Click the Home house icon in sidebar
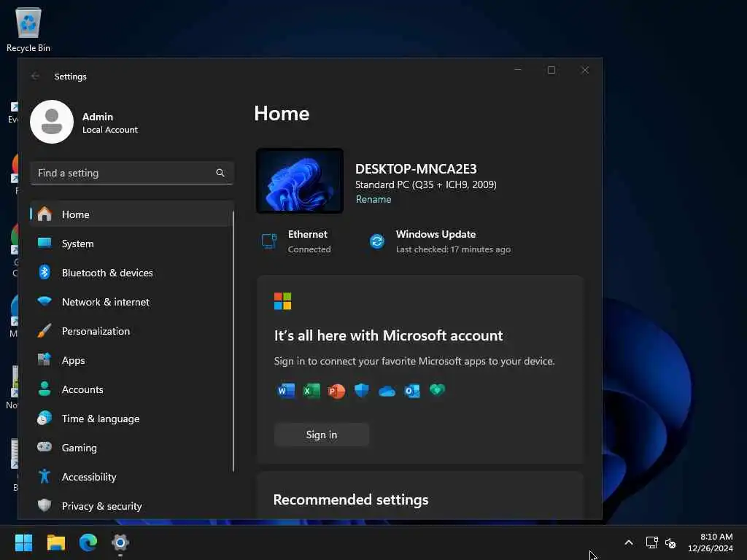Screen dimensions: 747x560 pyautogui.click(x=44, y=214)
